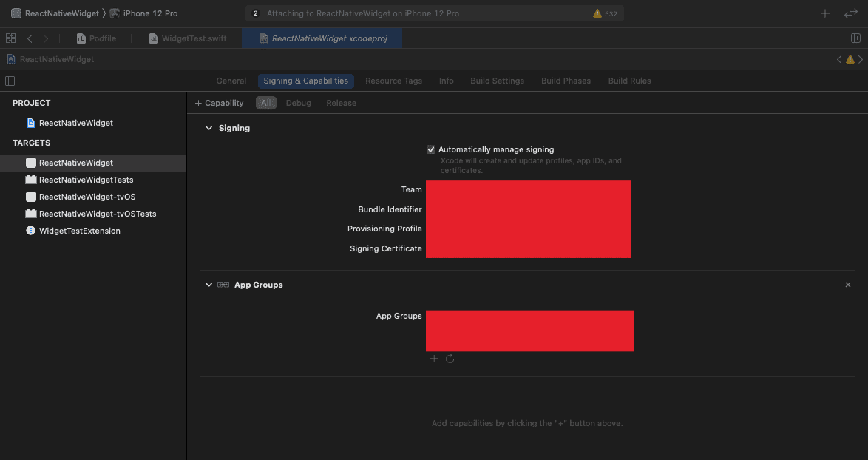Select the Debug configuration filter
The width and height of the screenshot is (868, 460).
[298, 103]
